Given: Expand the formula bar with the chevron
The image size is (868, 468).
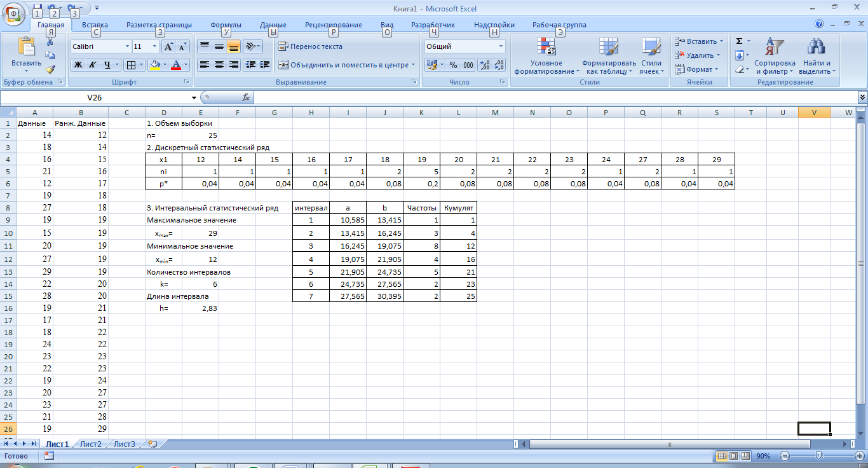Looking at the screenshot, I should tap(862, 97).
